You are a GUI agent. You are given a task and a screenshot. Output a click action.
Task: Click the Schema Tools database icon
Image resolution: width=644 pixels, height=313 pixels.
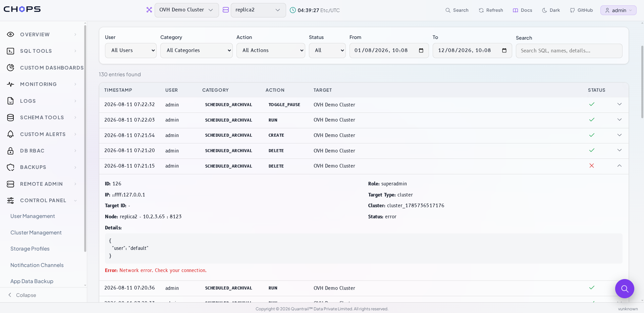(11, 118)
